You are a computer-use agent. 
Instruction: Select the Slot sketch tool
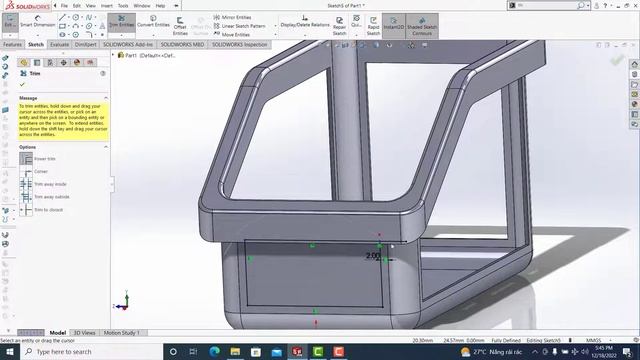pyautogui.click(x=62, y=35)
